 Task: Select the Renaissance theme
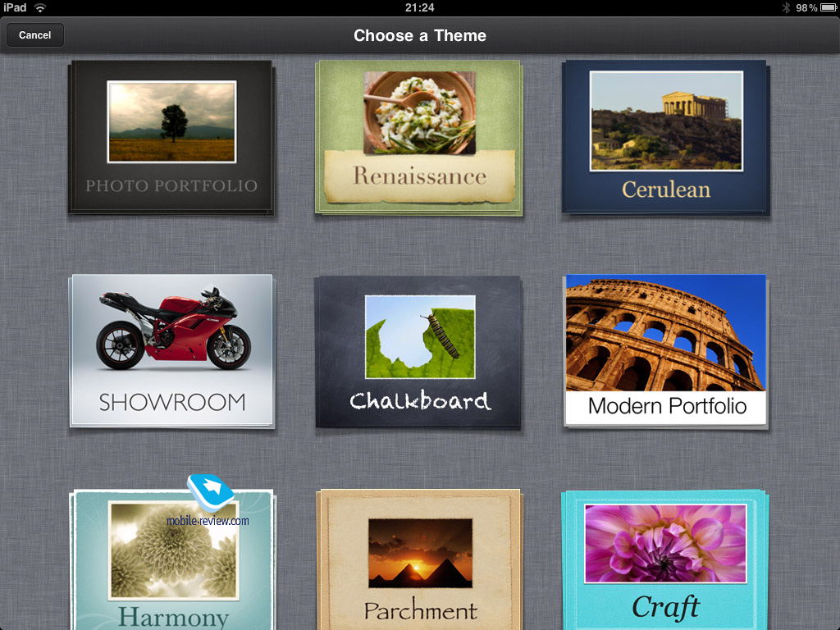click(x=419, y=138)
